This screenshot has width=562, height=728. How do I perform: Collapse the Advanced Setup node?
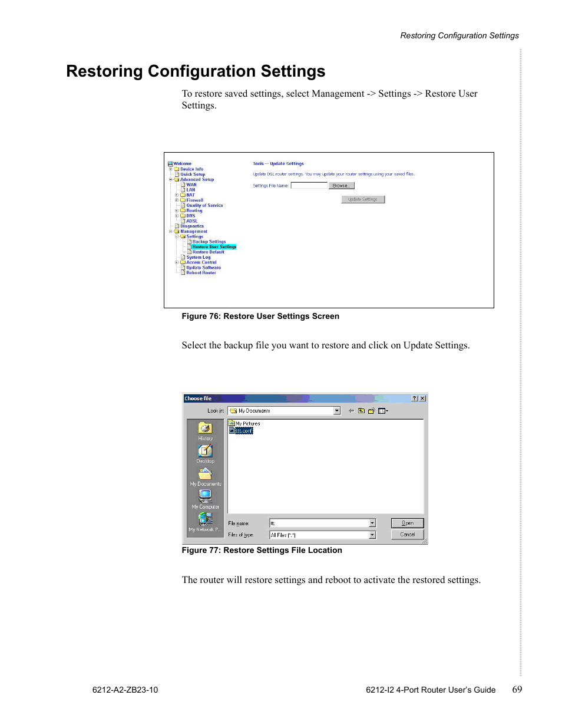tap(171, 180)
